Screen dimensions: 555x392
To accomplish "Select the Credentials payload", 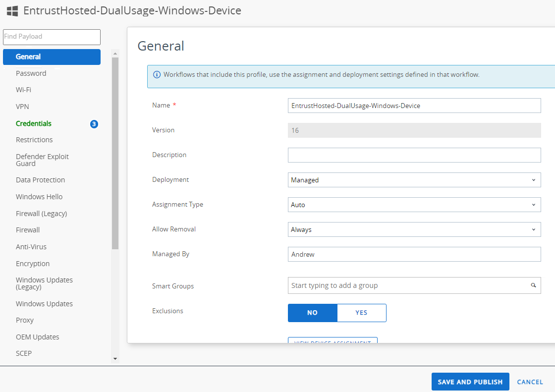I will pos(34,123).
